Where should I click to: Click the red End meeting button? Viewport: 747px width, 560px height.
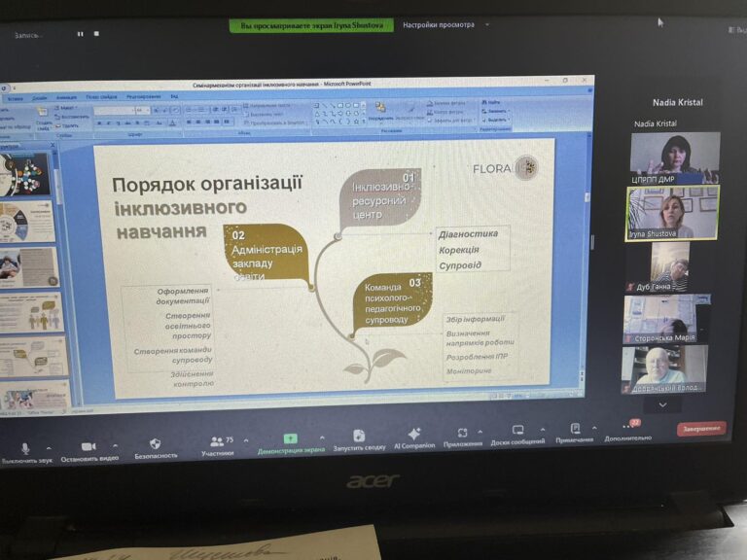coord(700,428)
